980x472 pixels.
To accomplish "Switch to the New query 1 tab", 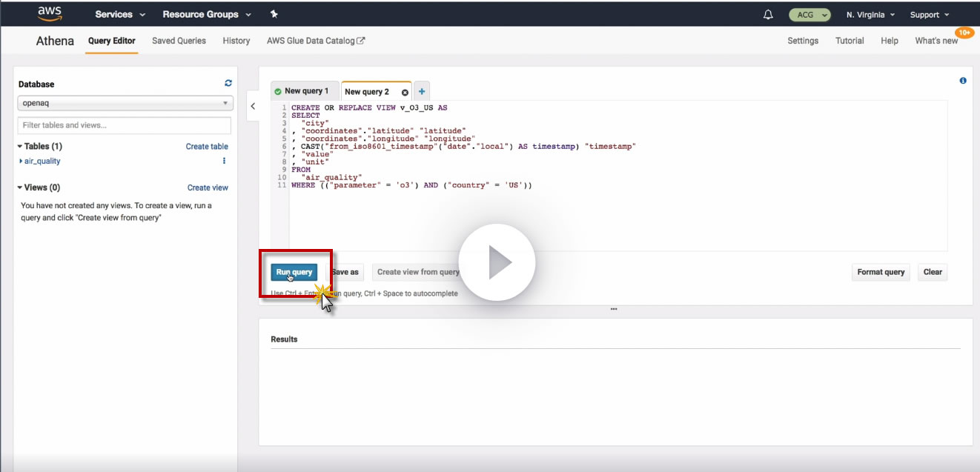I will pos(305,91).
